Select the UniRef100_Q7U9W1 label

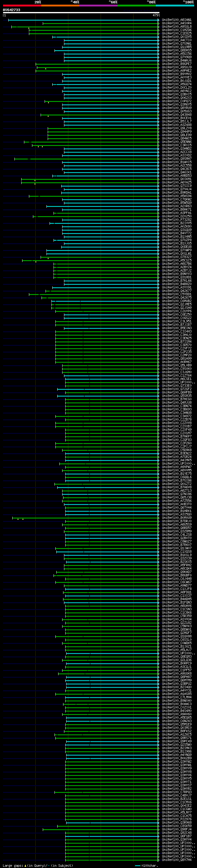(x=176, y=43)
